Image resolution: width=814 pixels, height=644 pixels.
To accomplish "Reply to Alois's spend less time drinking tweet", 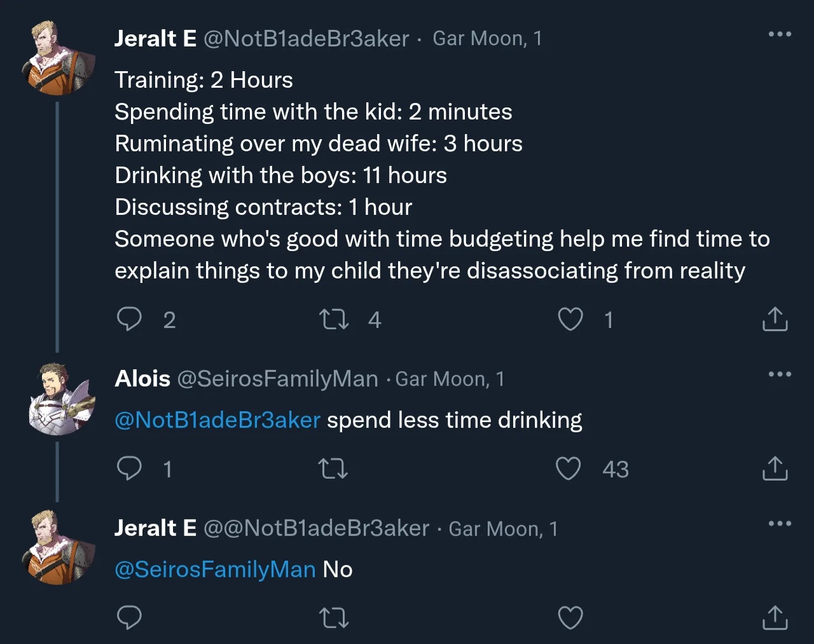I will point(129,469).
